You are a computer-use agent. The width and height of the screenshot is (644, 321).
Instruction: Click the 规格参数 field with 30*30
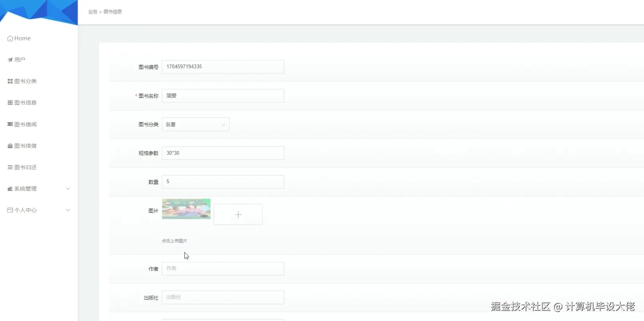(x=223, y=153)
